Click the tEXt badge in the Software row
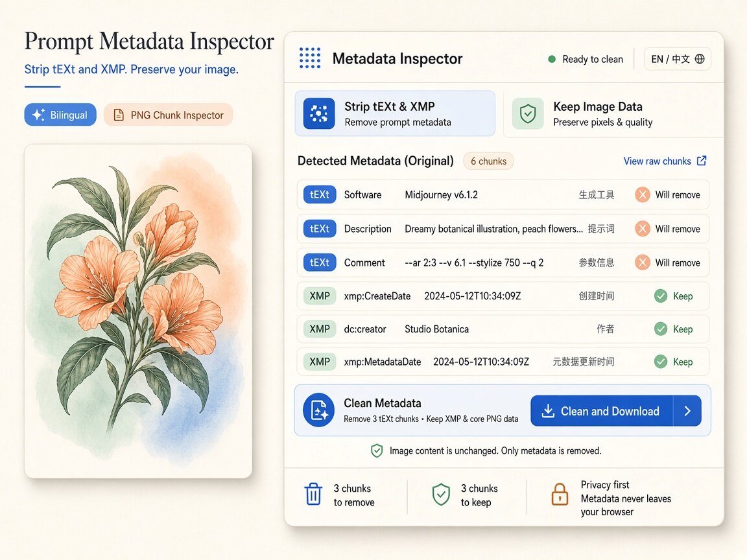The height and width of the screenshot is (560, 747). 320,194
